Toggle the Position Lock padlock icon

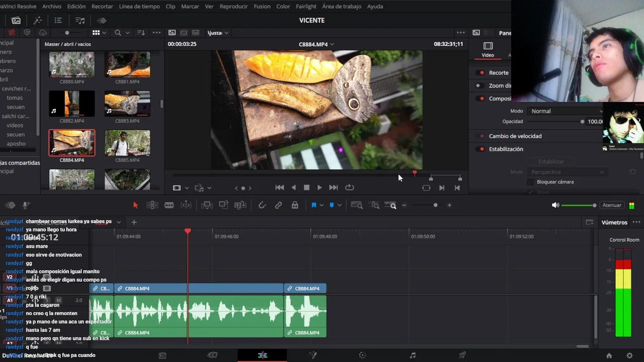coord(295,205)
